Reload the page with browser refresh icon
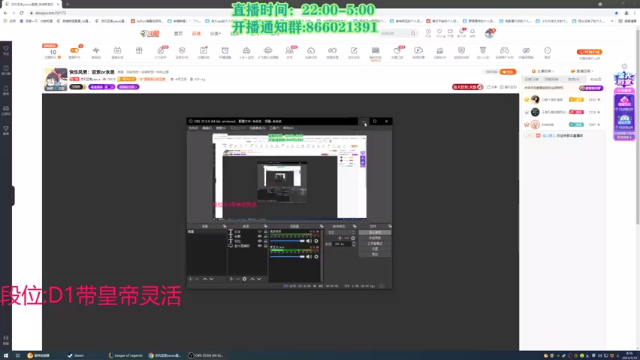 [21, 13]
